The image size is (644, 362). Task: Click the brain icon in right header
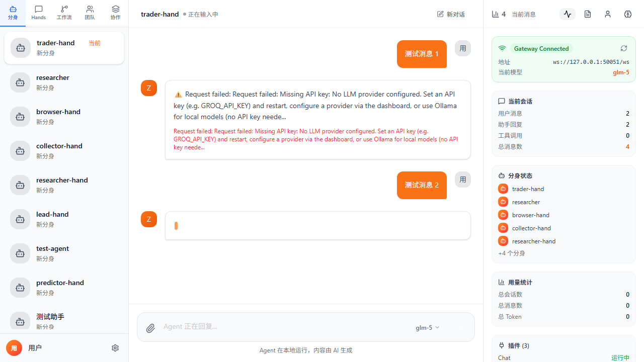628,14
